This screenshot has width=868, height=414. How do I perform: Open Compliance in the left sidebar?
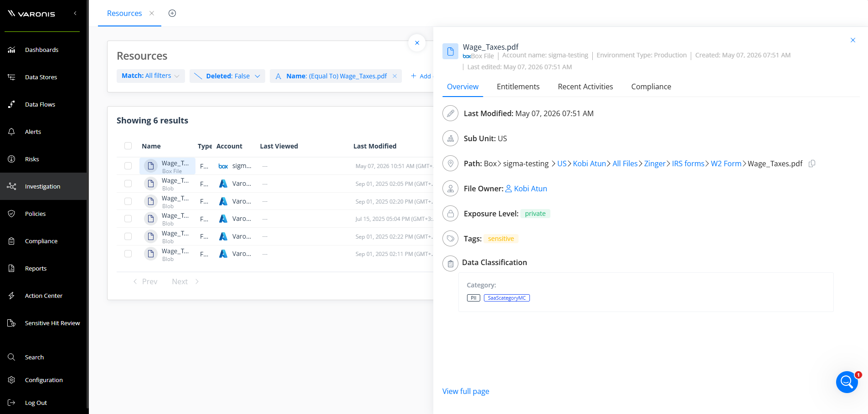click(x=42, y=241)
